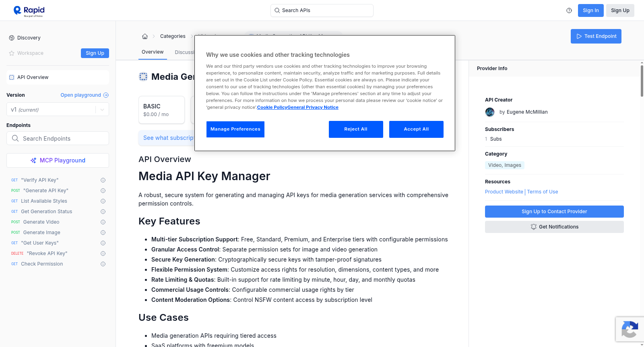Select the BASIC plan card

click(161, 110)
